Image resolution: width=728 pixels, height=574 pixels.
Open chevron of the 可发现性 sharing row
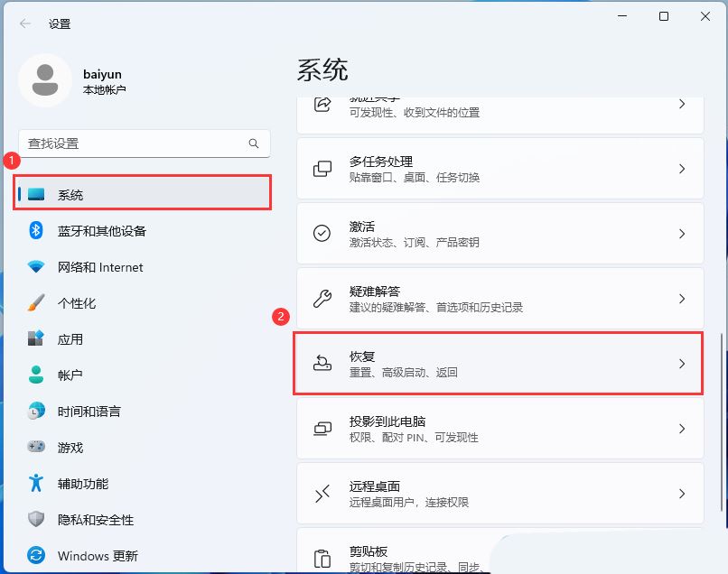(x=682, y=104)
